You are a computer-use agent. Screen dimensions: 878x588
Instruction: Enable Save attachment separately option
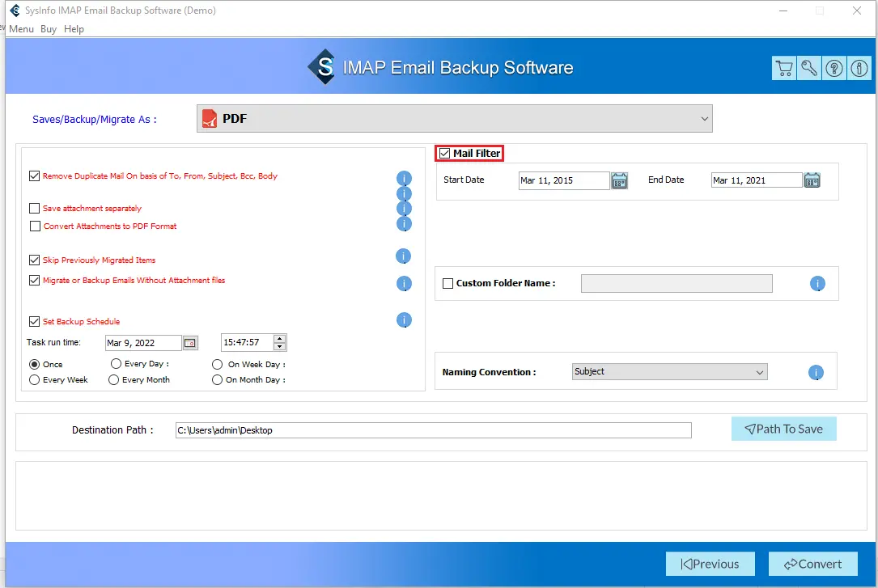(x=35, y=209)
